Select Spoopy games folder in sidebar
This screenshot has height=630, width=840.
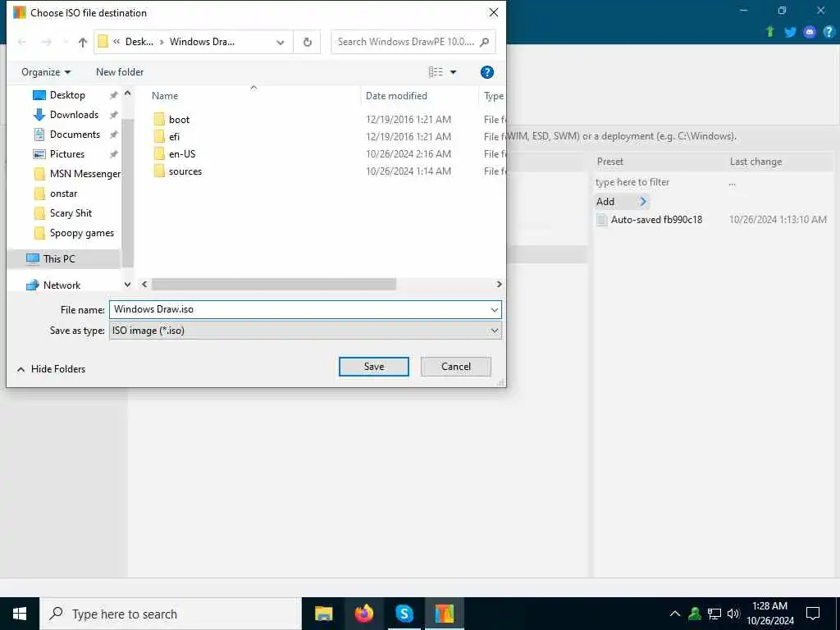point(81,233)
